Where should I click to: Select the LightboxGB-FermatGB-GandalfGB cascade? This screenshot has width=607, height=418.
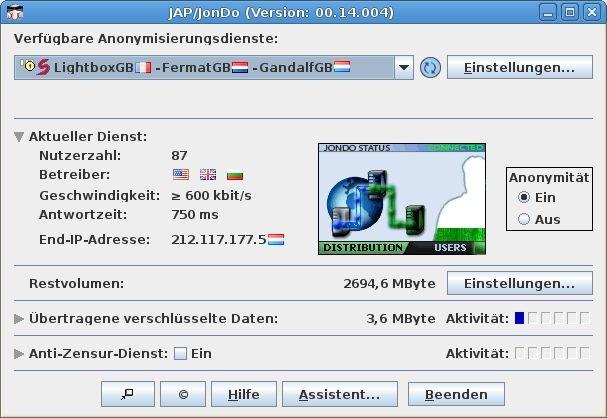[x=204, y=68]
